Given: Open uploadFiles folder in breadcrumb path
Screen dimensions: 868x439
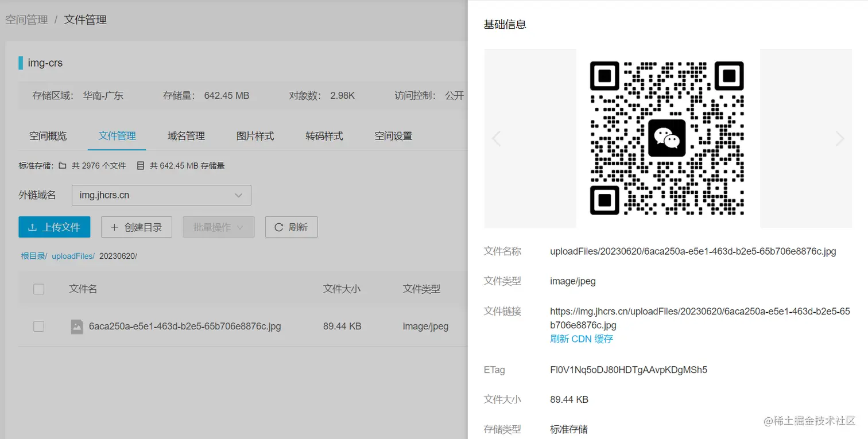Looking at the screenshot, I should coord(73,256).
